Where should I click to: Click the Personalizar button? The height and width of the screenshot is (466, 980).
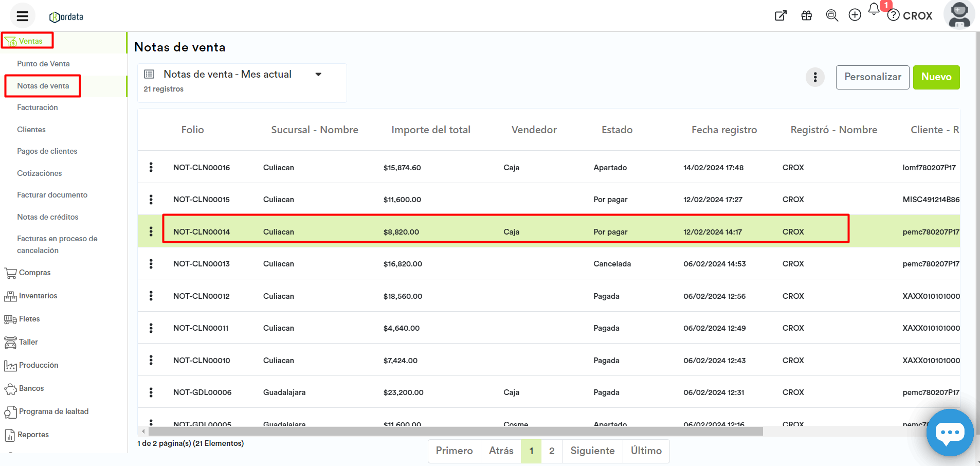click(872, 77)
